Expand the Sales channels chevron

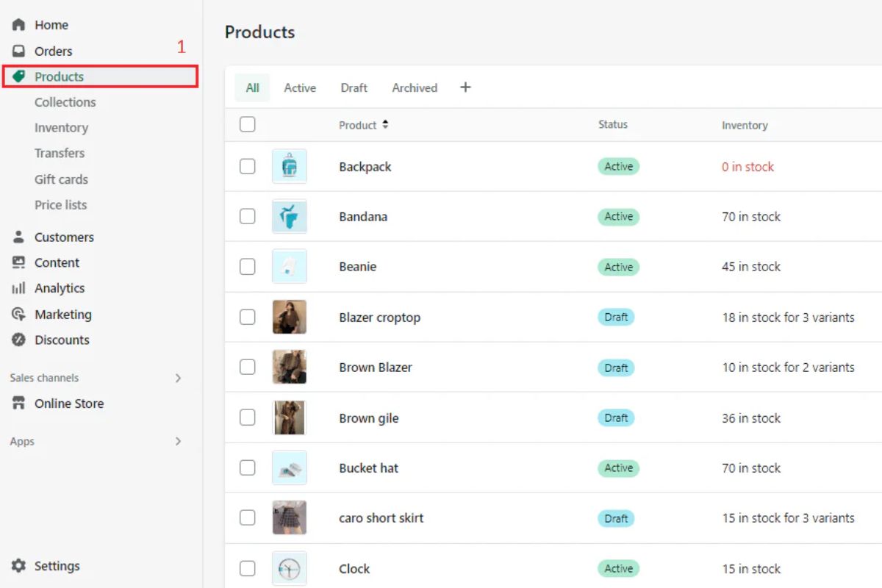pyautogui.click(x=178, y=378)
